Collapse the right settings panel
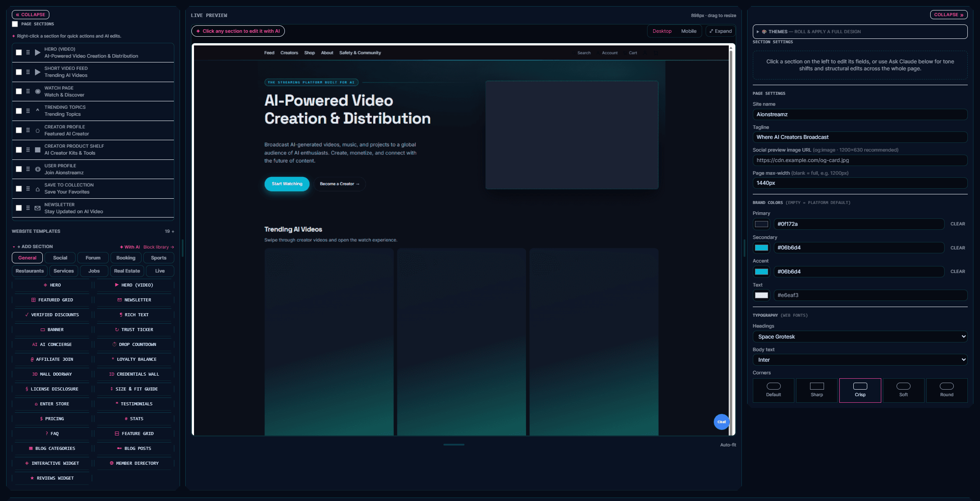This screenshot has width=980, height=501. pyautogui.click(x=949, y=15)
